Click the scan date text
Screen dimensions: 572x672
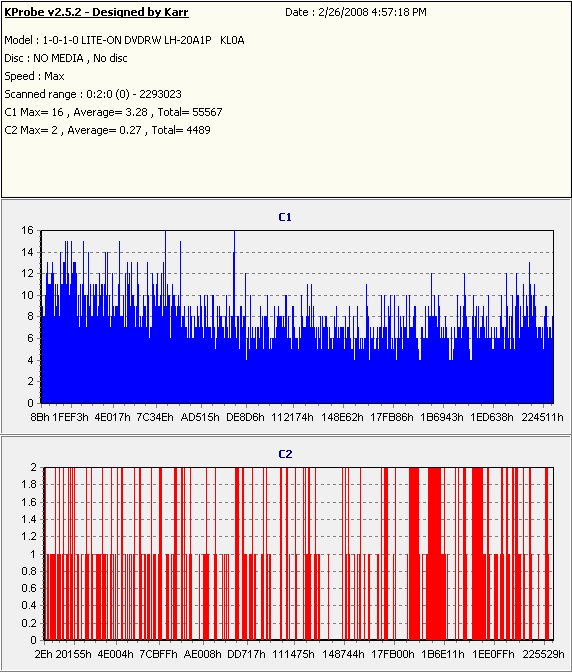click(x=356, y=12)
